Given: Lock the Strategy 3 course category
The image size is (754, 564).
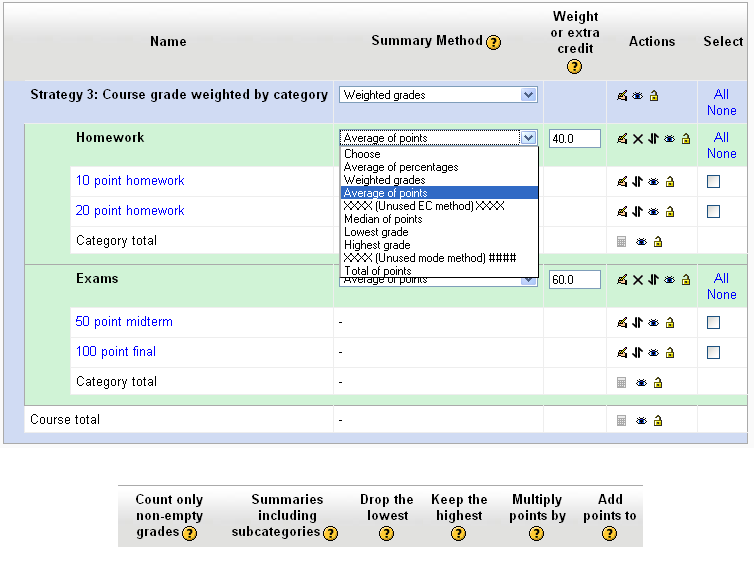Looking at the screenshot, I should tap(654, 96).
